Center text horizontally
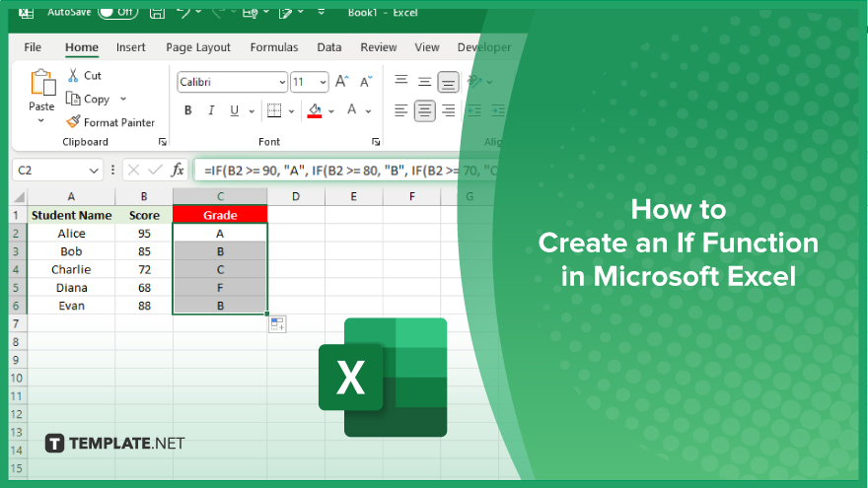The height and width of the screenshot is (488, 868). click(x=424, y=110)
